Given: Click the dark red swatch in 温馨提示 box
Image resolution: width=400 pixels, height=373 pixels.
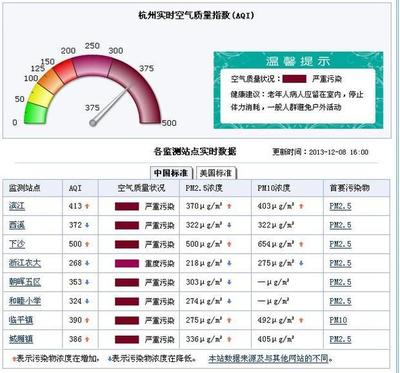Looking at the screenshot, I should pyautogui.click(x=294, y=79).
